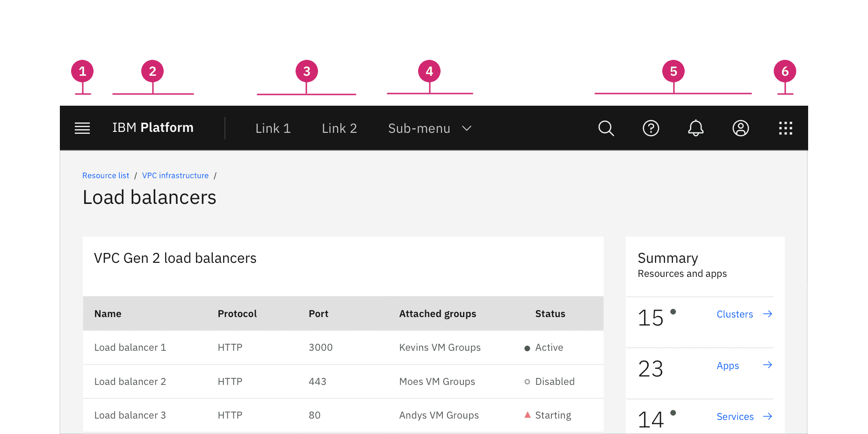Click the arrow icon next to Apps
The image size is (868, 434).
[767, 365]
